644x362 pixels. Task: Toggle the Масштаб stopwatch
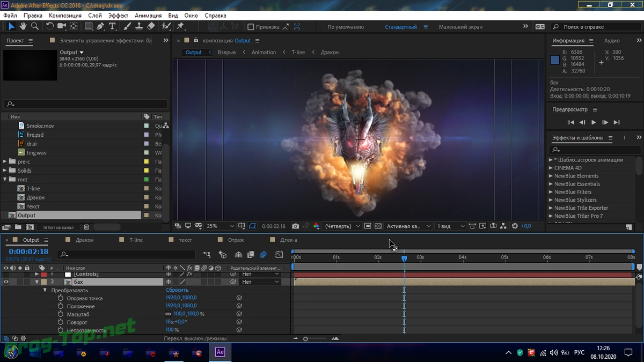pos(61,314)
